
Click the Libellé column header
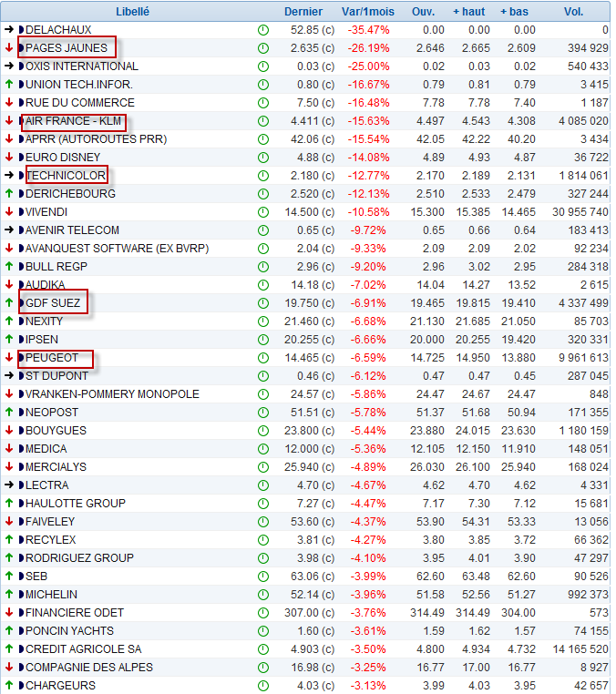[x=133, y=12]
